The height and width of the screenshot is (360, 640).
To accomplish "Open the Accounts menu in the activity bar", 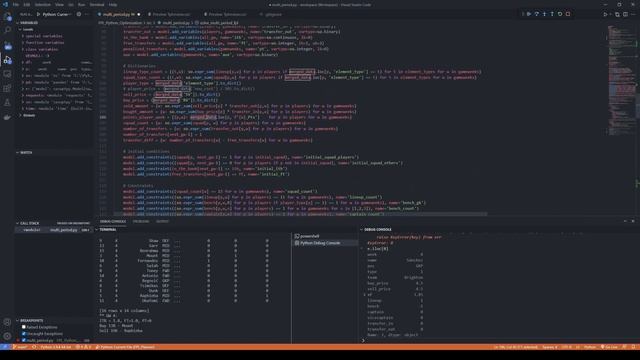I will pos(7,322).
